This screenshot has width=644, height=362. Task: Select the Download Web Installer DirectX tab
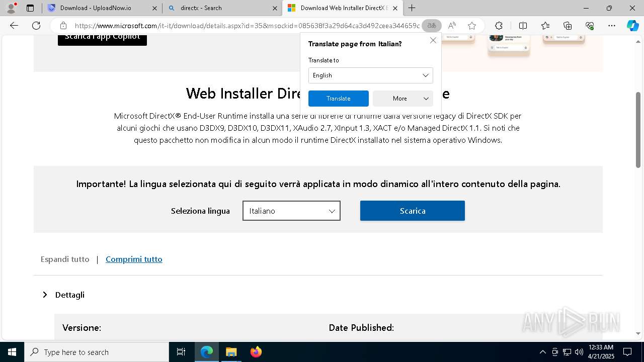343,8
